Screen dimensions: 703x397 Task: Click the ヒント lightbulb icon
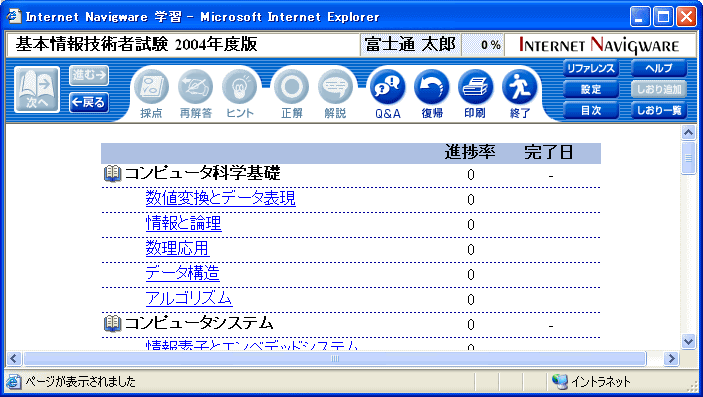point(239,87)
